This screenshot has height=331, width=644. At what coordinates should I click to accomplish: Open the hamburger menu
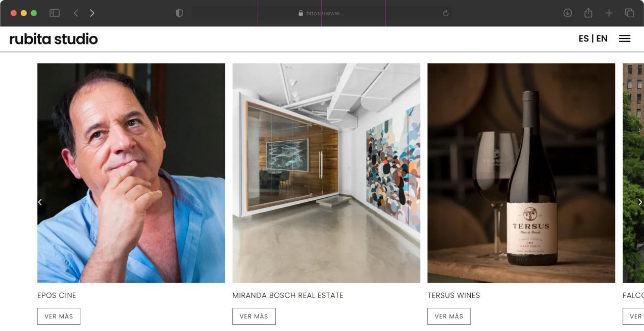[625, 39]
